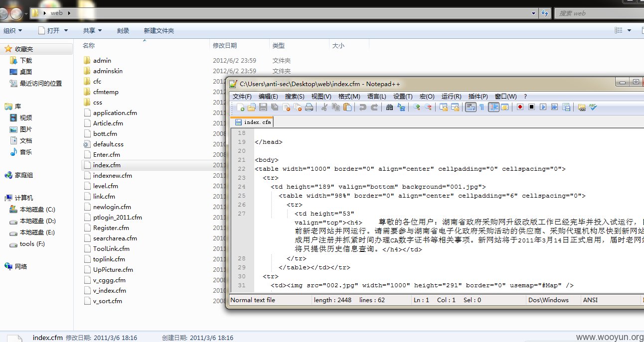
Task: Click the Undo arrow in Notepad++ toolbar
Action: coord(363,107)
